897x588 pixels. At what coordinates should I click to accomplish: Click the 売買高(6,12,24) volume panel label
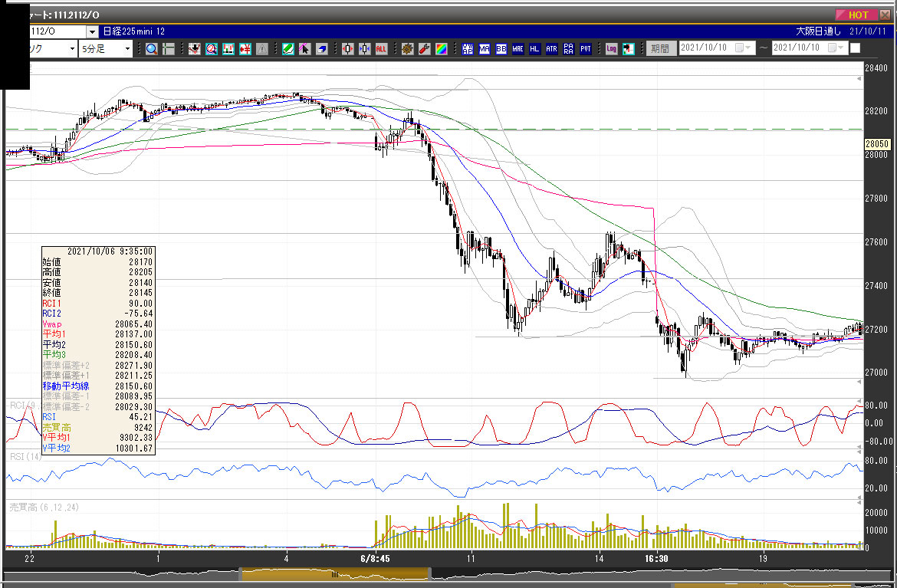(44, 508)
